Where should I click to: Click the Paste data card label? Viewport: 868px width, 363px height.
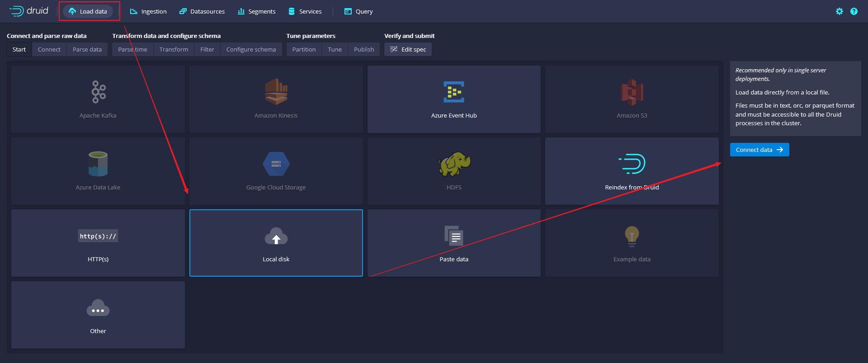click(454, 259)
